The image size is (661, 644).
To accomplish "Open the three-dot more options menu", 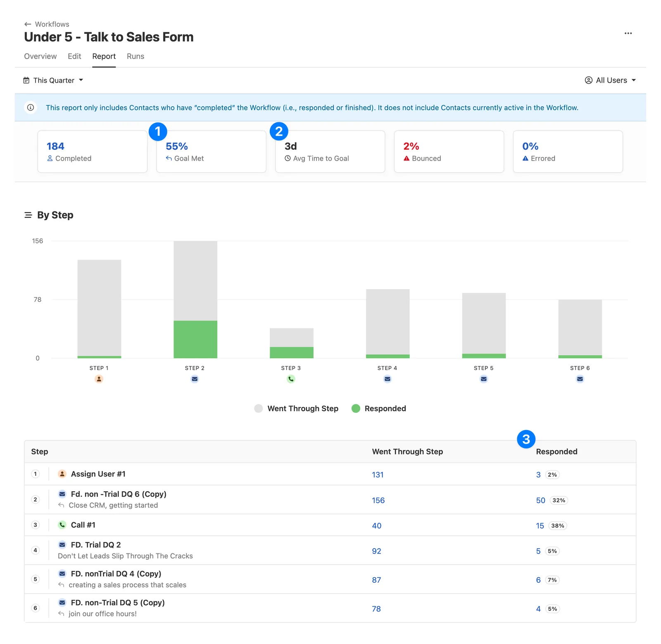I will pyautogui.click(x=628, y=33).
